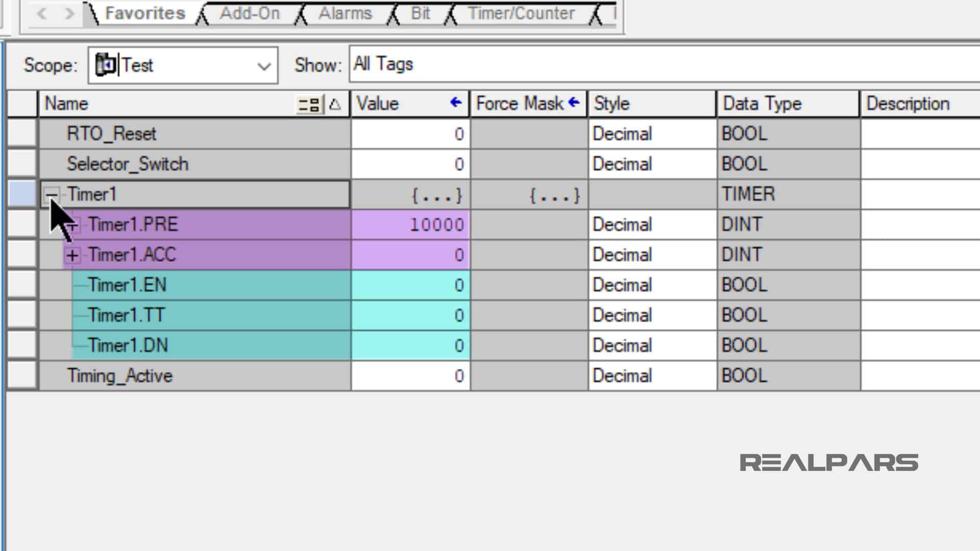Click the sort triangle in the Name column header
980x551 pixels.
coord(333,105)
